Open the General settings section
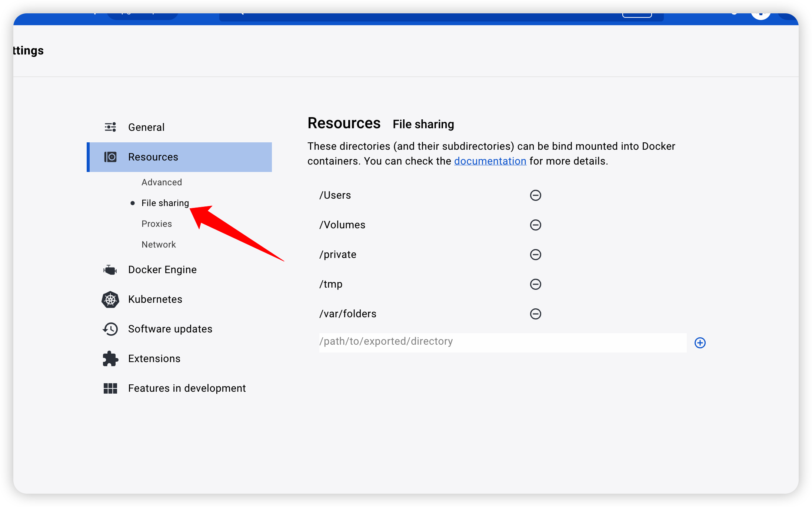812x507 pixels. point(146,127)
